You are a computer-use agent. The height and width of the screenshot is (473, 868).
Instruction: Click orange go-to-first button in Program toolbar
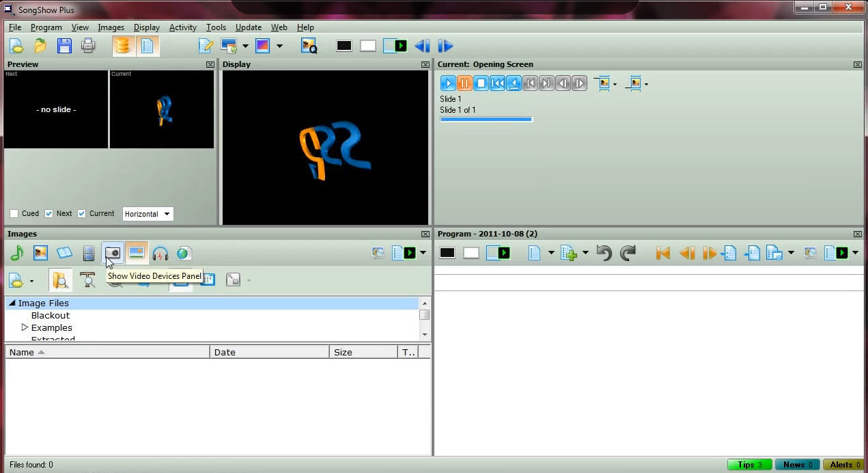(x=662, y=253)
